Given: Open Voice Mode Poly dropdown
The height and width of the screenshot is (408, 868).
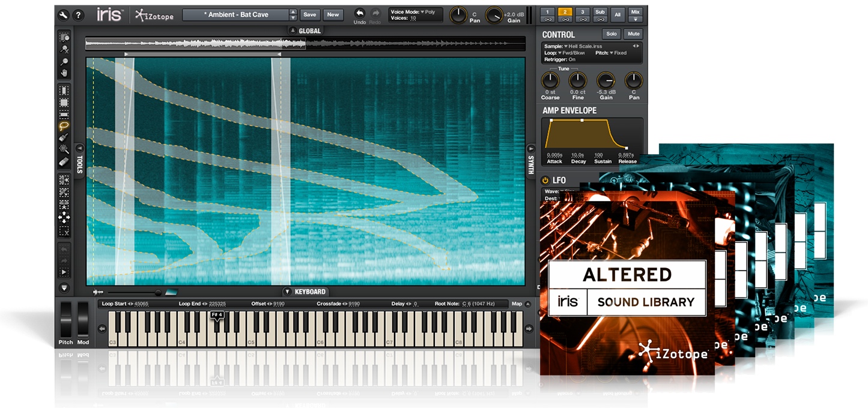Looking at the screenshot, I should [427, 12].
